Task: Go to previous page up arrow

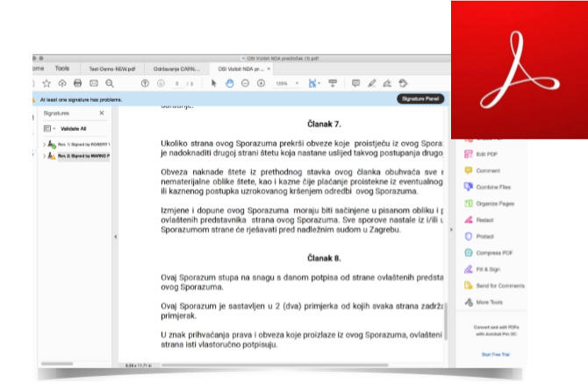Action: point(145,83)
